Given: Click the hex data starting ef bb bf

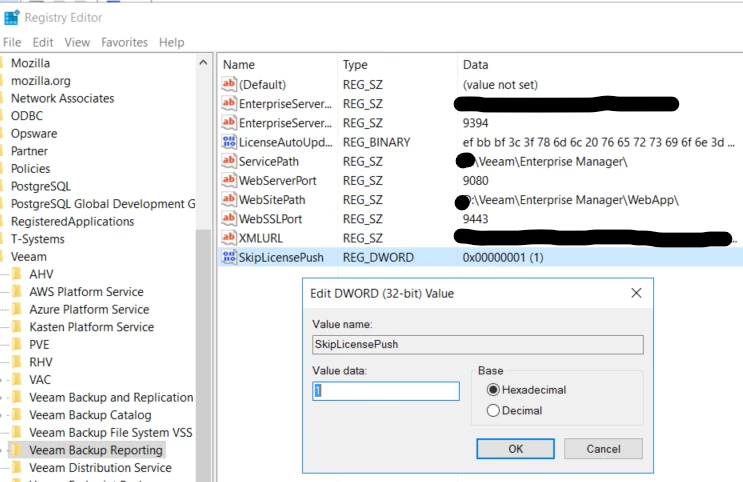Looking at the screenshot, I should point(598,142).
